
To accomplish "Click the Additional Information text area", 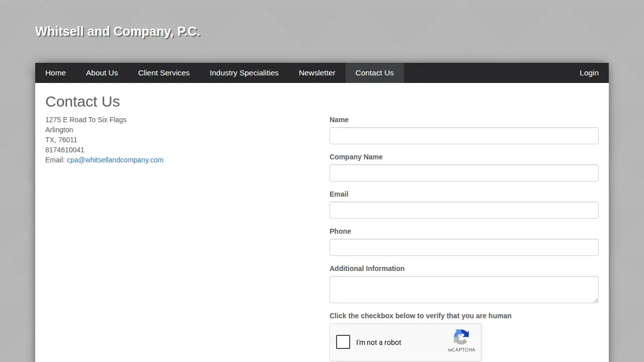I will tap(464, 290).
